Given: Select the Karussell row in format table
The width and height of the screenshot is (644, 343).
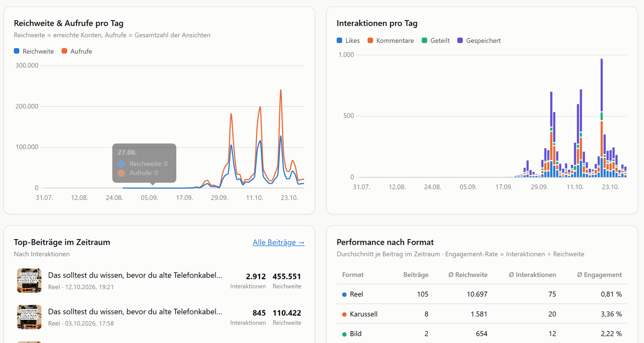Looking at the screenshot, I should 482,314.
